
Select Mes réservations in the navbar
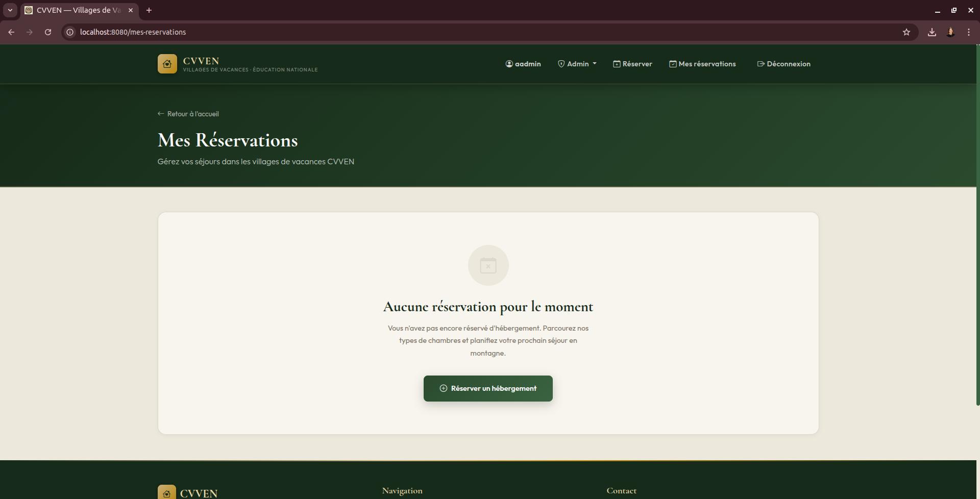click(702, 64)
